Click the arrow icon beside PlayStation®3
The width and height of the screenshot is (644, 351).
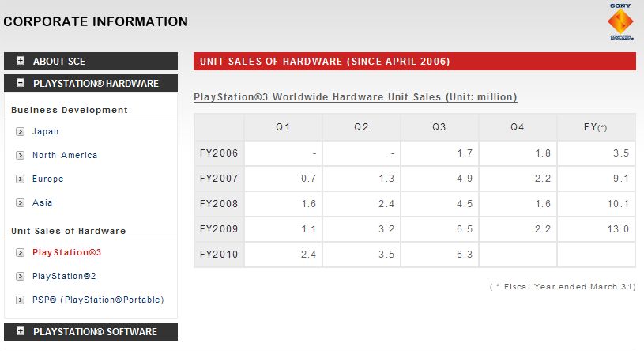point(21,253)
